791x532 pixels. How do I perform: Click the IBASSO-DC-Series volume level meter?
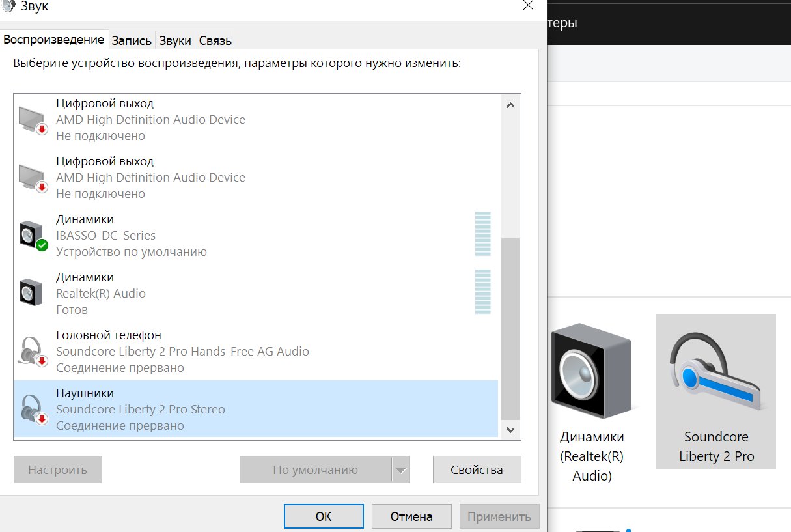click(482, 234)
